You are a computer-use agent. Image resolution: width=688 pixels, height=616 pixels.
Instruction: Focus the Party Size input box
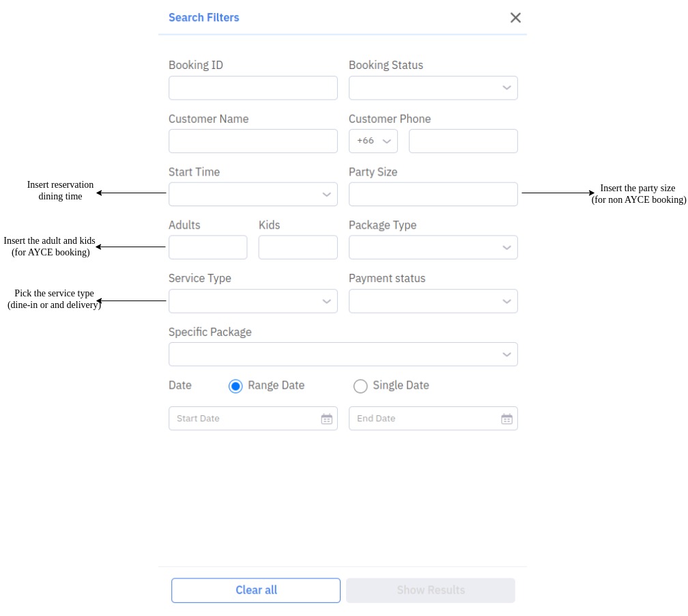pyautogui.click(x=433, y=194)
